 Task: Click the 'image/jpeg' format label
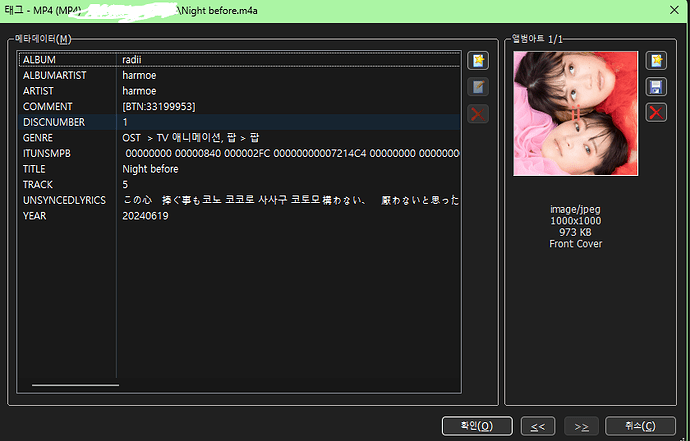point(575,209)
